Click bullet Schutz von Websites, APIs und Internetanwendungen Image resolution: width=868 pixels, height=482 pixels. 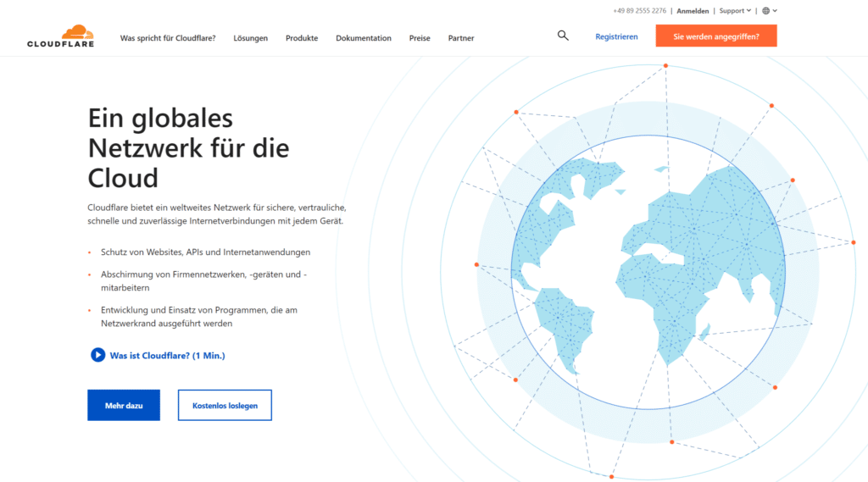tap(205, 252)
